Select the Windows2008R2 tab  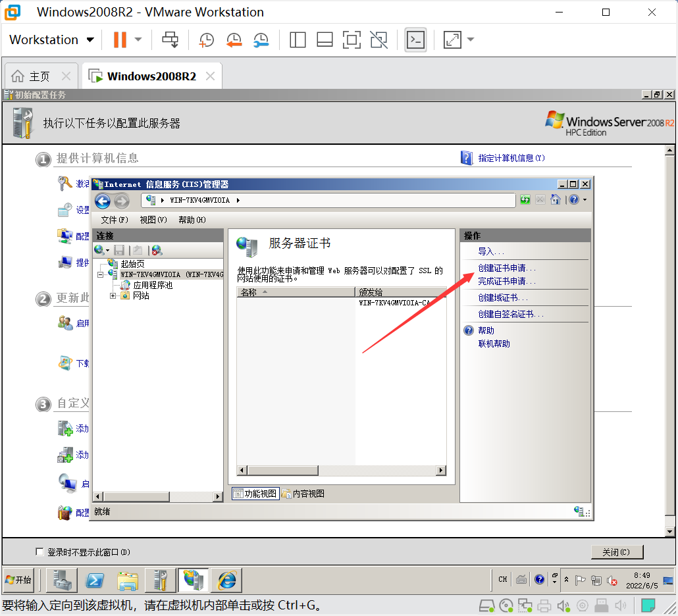151,76
